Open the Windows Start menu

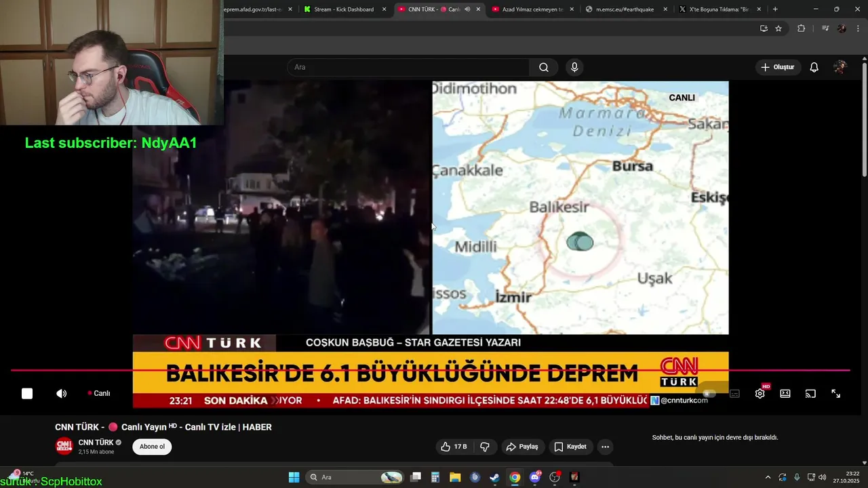coord(294,477)
